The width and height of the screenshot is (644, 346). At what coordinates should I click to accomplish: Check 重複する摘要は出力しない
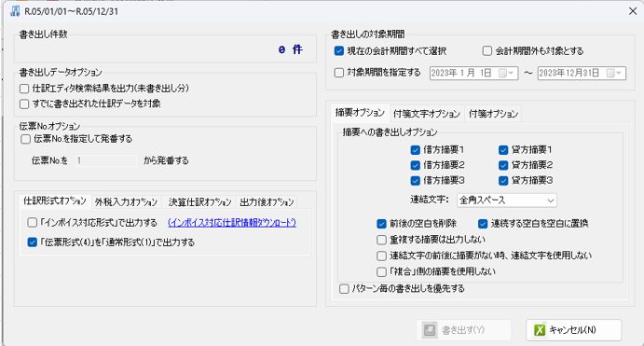(381, 240)
